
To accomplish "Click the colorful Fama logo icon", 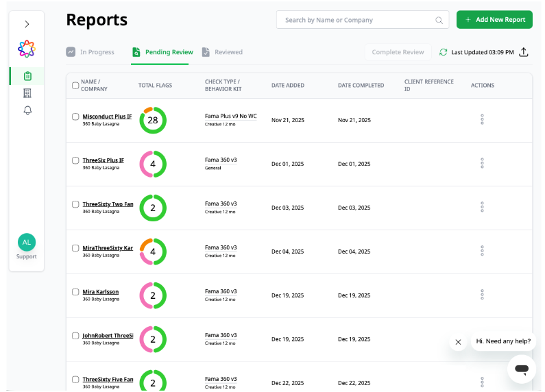I will (27, 49).
